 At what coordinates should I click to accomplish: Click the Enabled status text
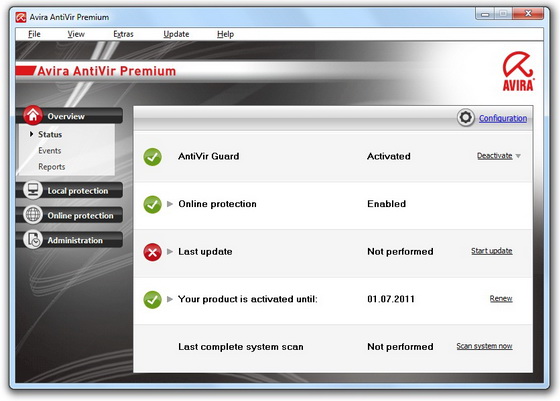(386, 204)
